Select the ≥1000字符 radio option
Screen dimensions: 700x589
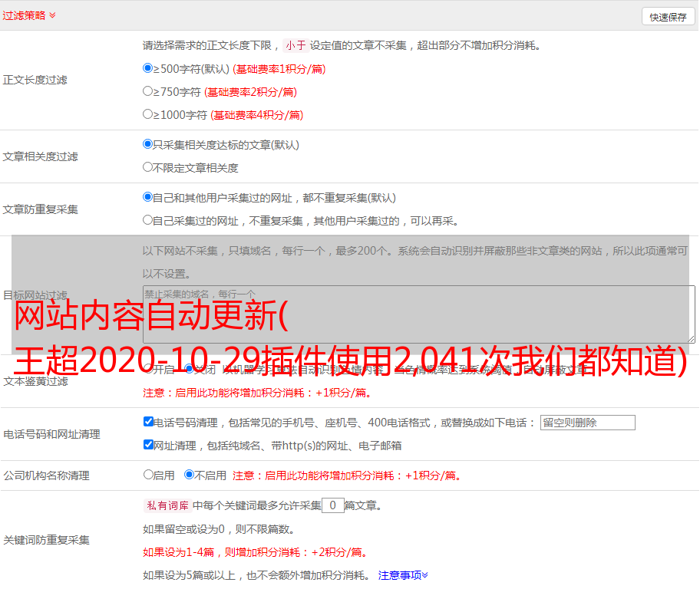click(x=147, y=114)
